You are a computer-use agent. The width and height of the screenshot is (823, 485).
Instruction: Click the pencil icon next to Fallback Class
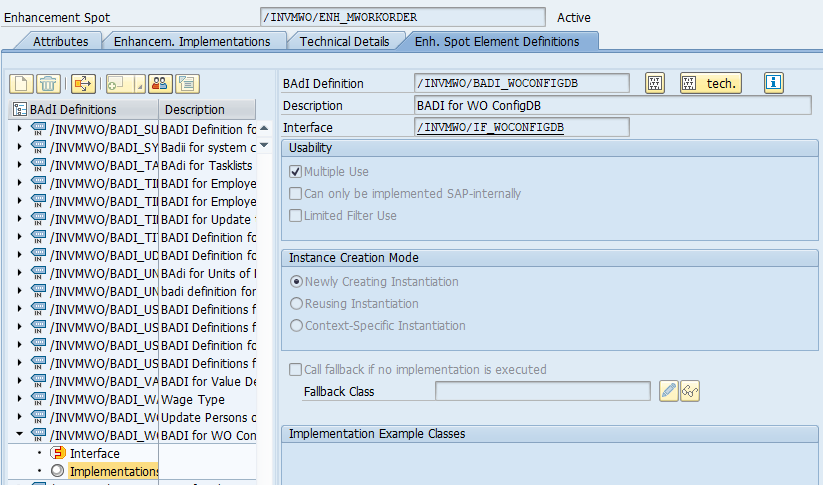point(669,391)
